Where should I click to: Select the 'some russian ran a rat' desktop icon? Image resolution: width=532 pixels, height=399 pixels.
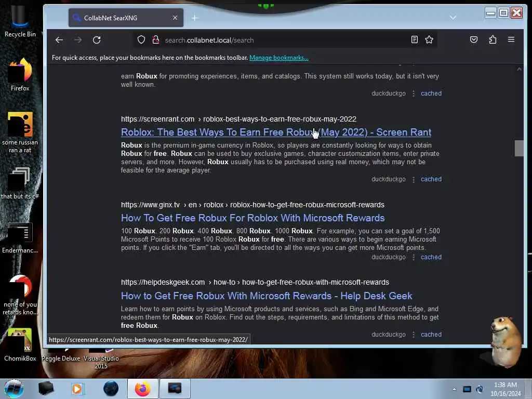tap(20, 132)
